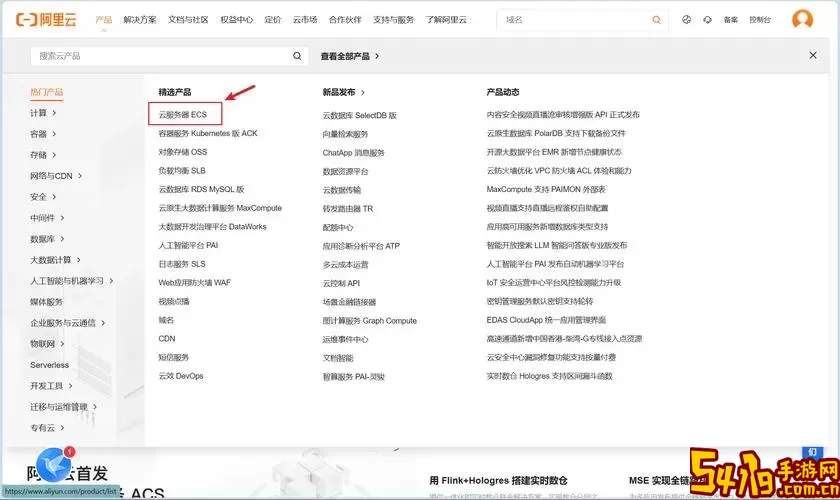The width and height of the screenshot is (840, 500).
Task: Expand the 专有云 category
Action: [47, 428]
